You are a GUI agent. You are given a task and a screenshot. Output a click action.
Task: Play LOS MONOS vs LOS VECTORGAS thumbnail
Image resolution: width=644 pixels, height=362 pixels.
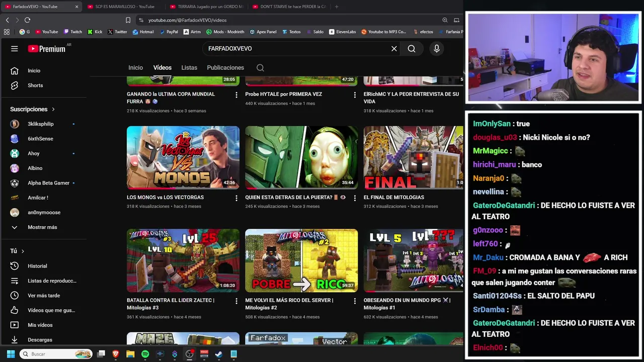[183, 157]
